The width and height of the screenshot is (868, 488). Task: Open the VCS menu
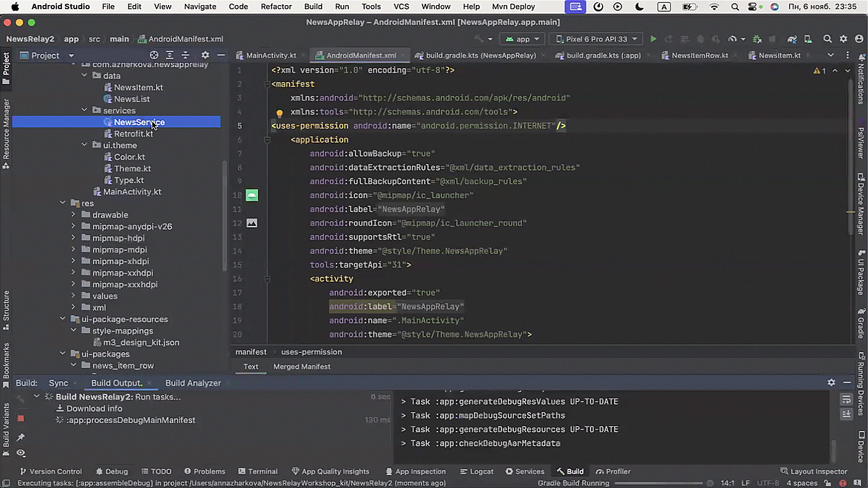point(401,7)
